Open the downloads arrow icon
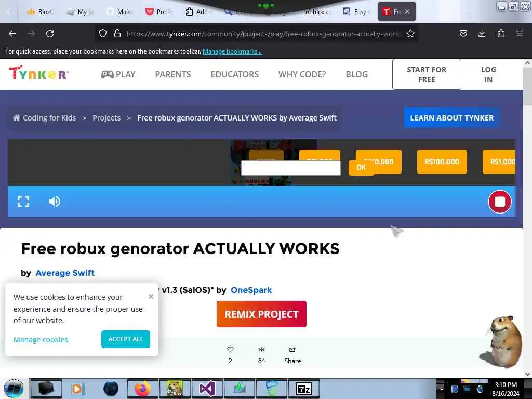 pyautogui.click(x=482, y=33)
